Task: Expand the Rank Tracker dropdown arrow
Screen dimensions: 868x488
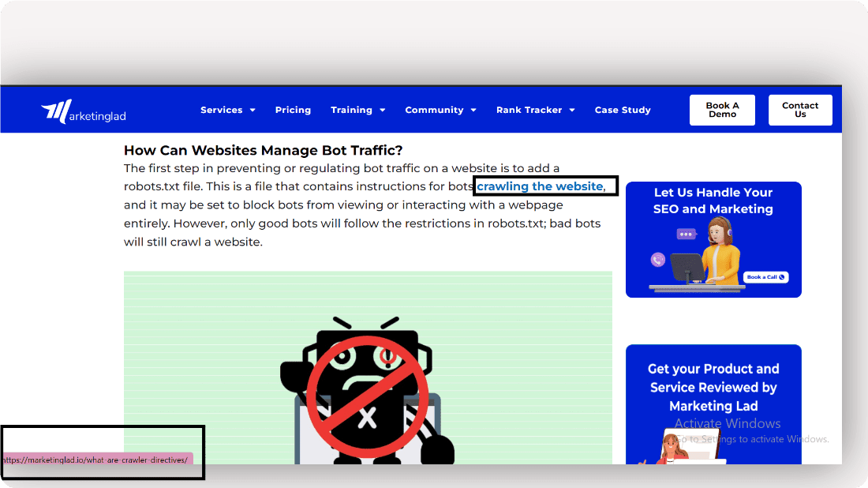Action: tap(572, 111)
